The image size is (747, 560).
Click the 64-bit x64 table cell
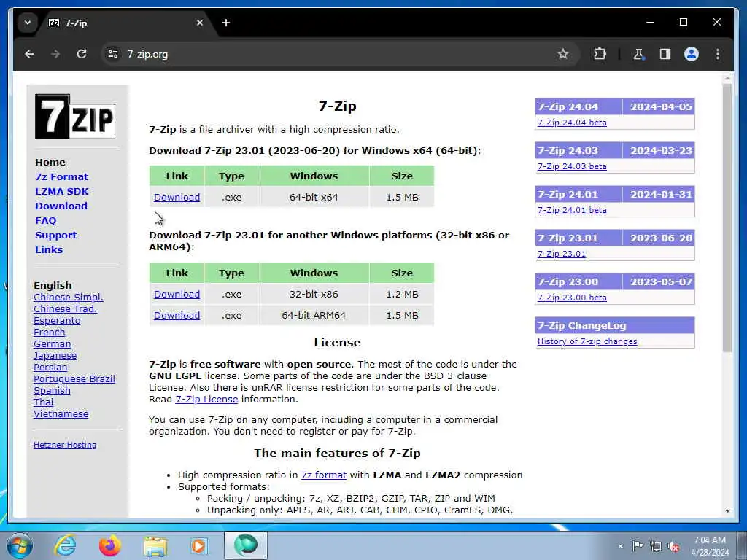click(314, 197)
